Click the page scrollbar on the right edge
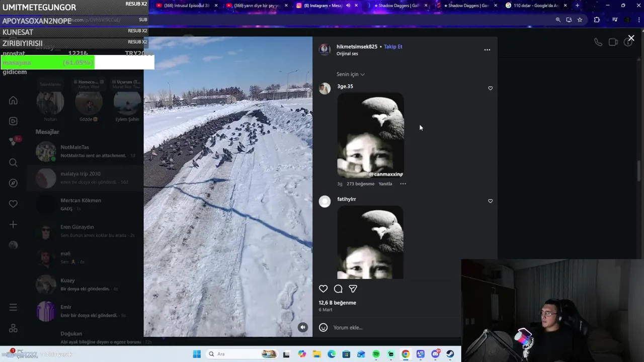 pyautogui.click(x=639, y=171)
